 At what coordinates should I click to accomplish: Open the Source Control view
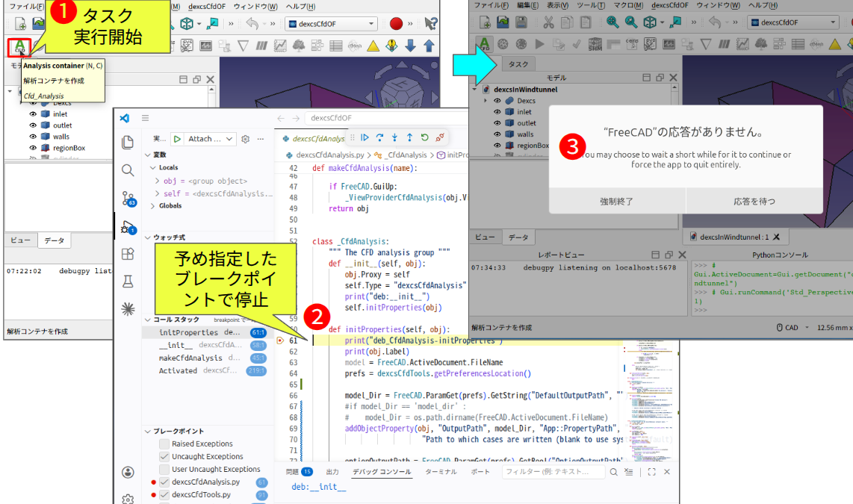(x=128, y=198)
